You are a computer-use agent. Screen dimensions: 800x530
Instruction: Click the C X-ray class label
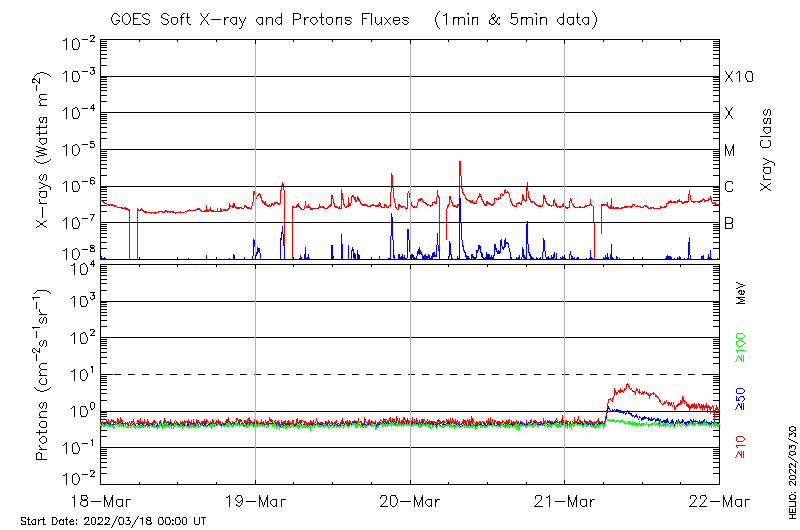pyautogui.click(x=729, y=187)
